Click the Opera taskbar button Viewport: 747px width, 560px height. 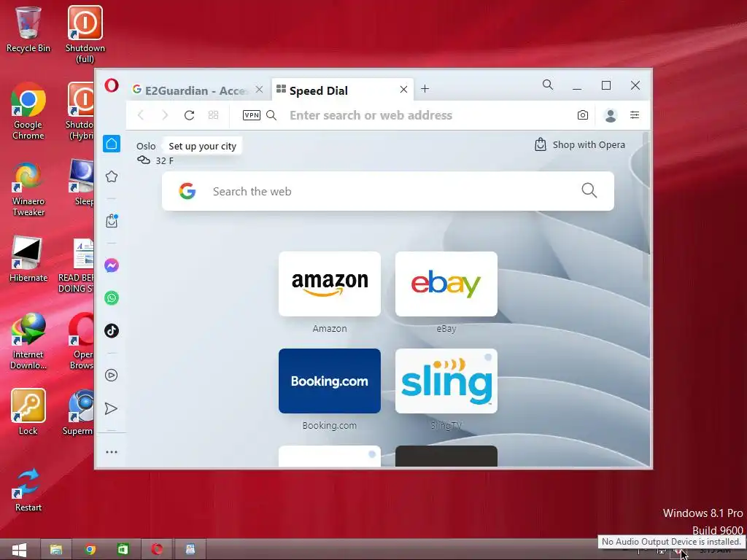[157, 550]
